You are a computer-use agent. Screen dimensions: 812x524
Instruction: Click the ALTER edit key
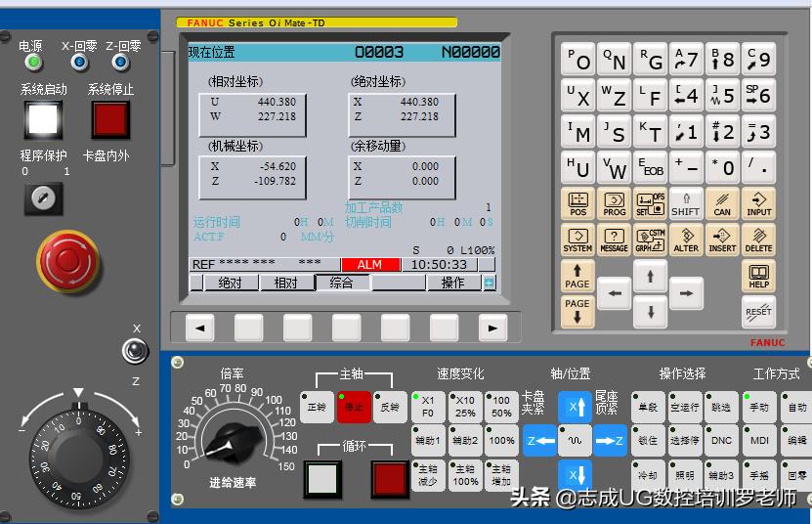pyautogui.click(x=686, y=240)
